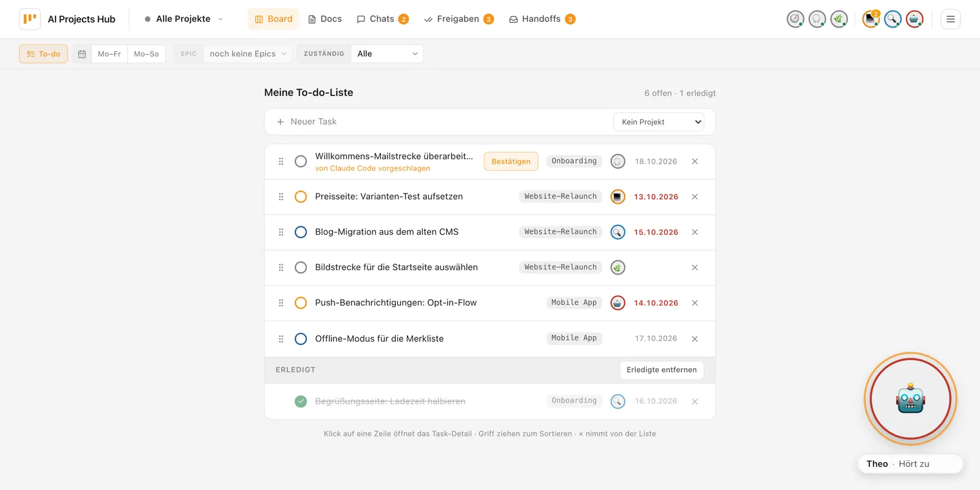This screenshot has width=980, height=490.
Task: Click the plus icon beside Neuer Task
Action: click(280, 122)
